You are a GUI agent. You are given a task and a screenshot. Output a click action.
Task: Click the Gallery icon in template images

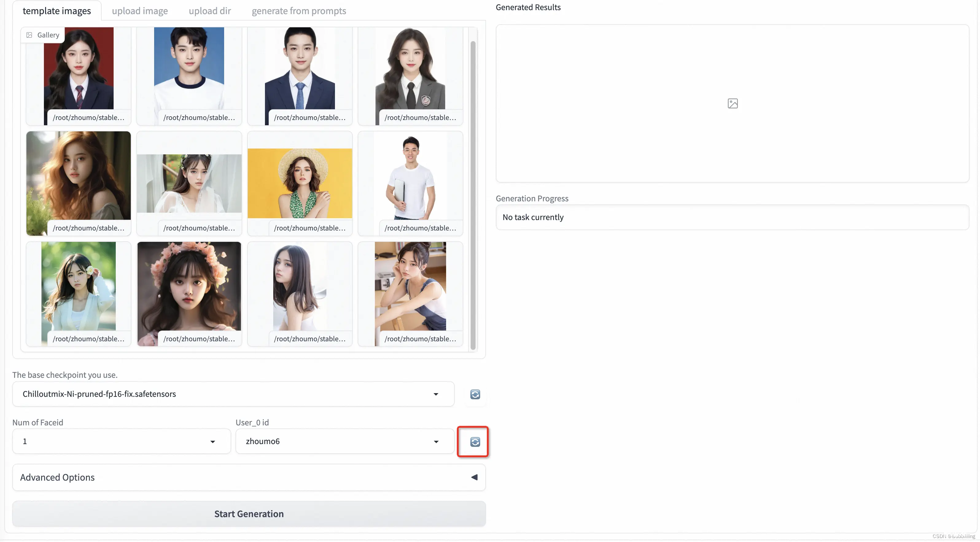[x=29, y=35]
